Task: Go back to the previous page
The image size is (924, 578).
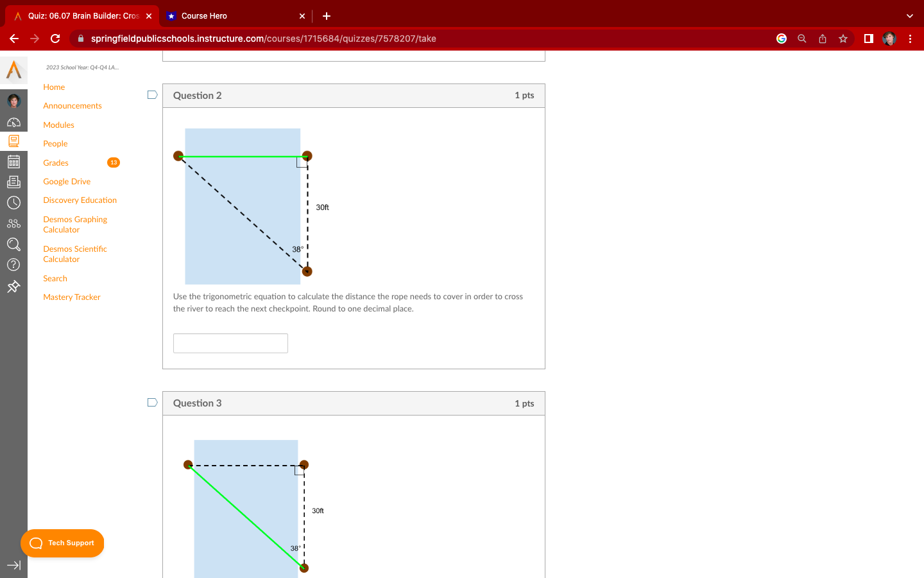Action: pos(14,39)
